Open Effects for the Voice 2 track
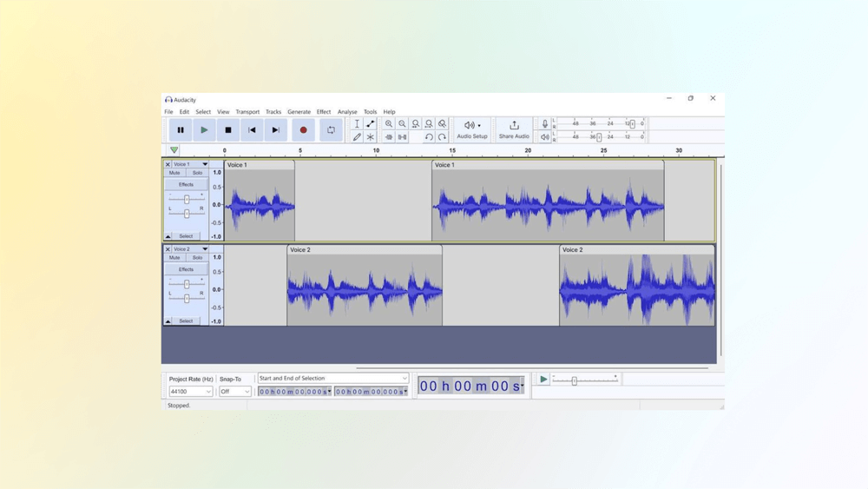The image size is (868, 489). (x=186, y=269)
